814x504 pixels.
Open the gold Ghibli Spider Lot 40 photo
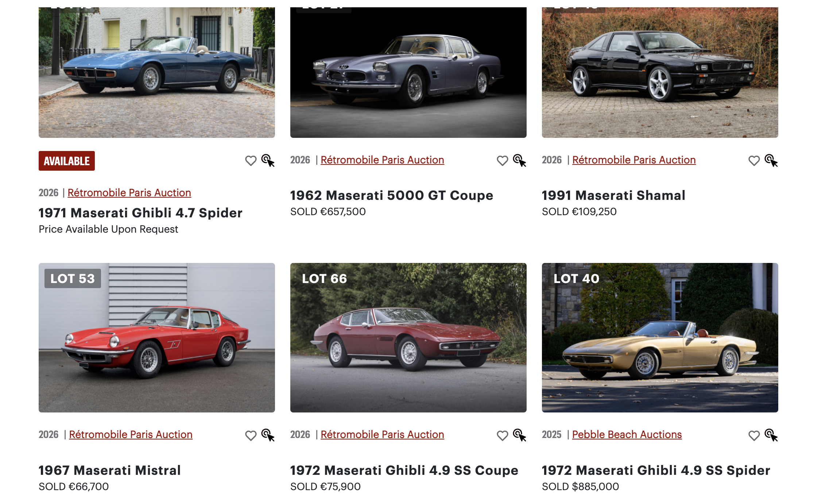[660, 338]
